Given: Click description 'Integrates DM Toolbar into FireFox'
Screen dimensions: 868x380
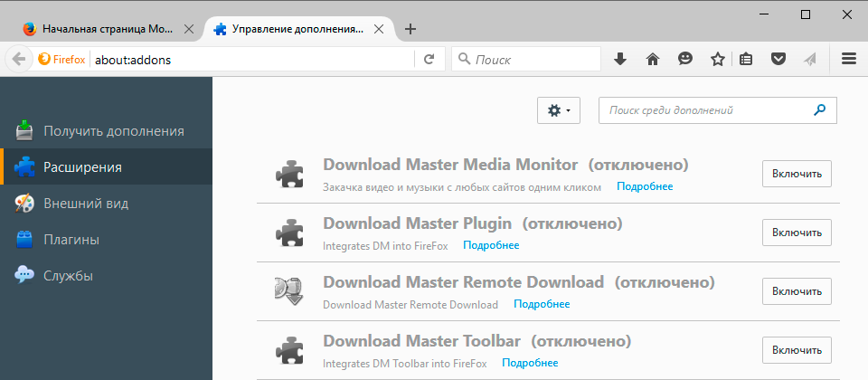Looking at the screenshot, I should (405, 364).
